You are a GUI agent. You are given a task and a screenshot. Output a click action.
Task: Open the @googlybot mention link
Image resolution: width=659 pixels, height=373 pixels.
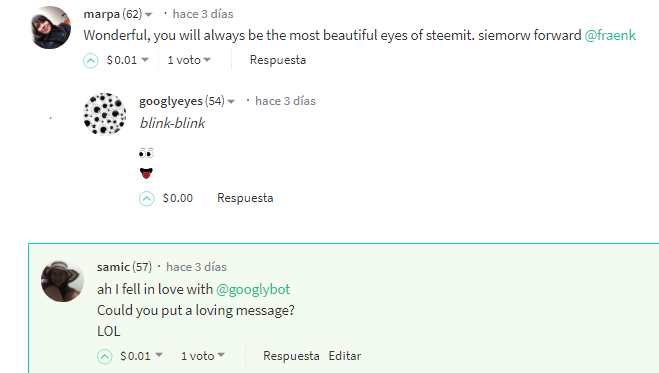point(253,289)
